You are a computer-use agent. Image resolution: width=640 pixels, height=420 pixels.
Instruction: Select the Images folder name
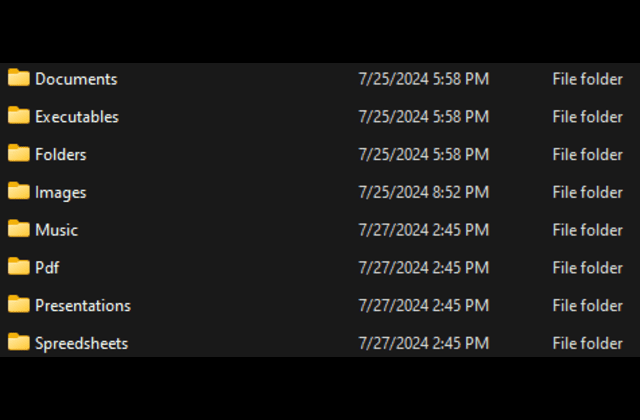pos(61,192)
